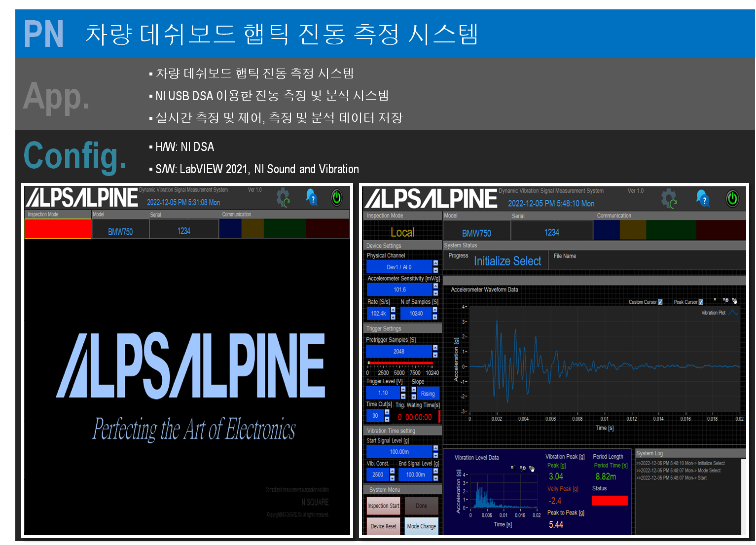The image size is (756, 545).
Task: Click the 30 time out field
Action: [375, 416]
